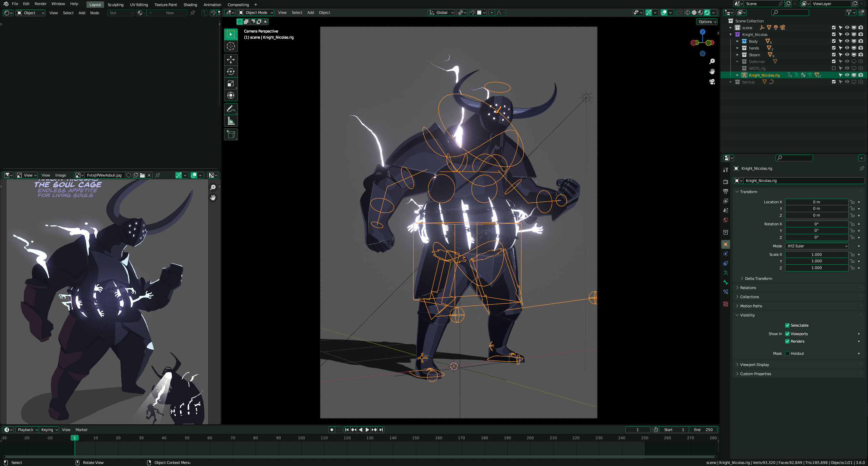Hide the Steam collection with eye icon
Screen dimensions: 868x466
847,55
